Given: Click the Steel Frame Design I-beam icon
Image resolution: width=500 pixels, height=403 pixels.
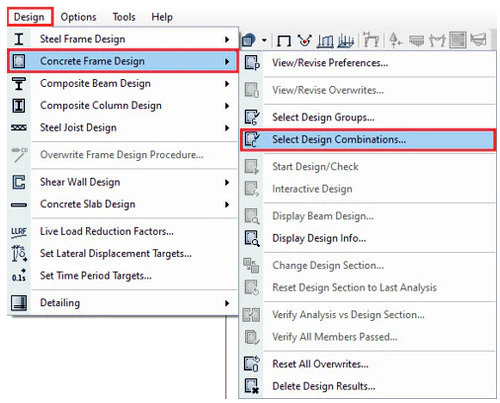Looking at the screenshot, I should coord(19,39).
